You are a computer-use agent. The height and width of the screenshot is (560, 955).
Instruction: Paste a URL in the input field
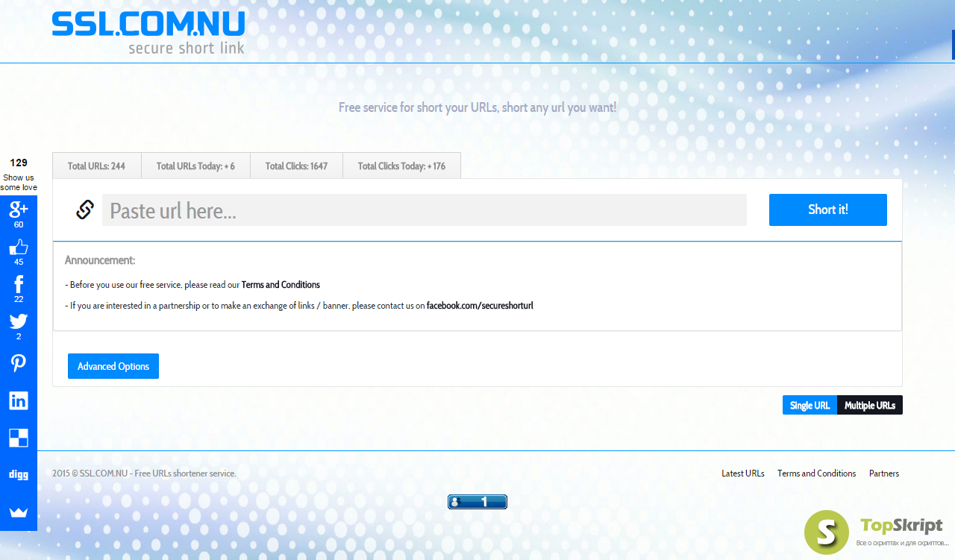tap(425, 210)
